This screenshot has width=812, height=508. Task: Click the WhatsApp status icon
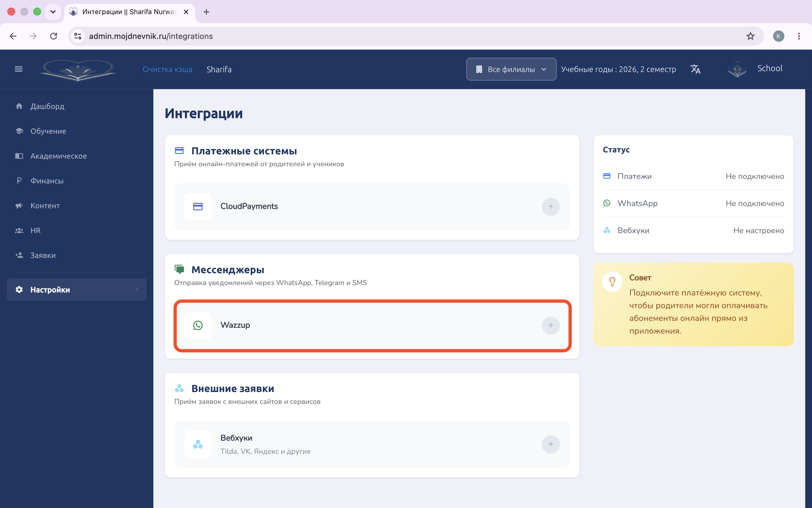point(607,203)
